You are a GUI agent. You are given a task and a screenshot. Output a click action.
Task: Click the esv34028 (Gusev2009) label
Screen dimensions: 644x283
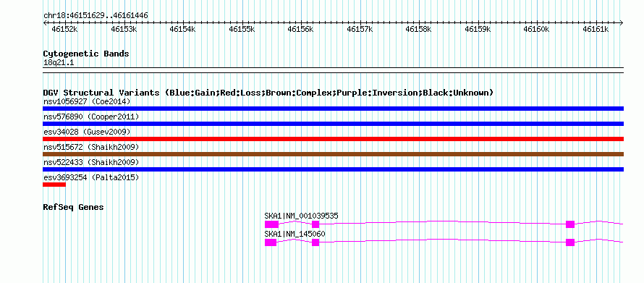[87, 132]
